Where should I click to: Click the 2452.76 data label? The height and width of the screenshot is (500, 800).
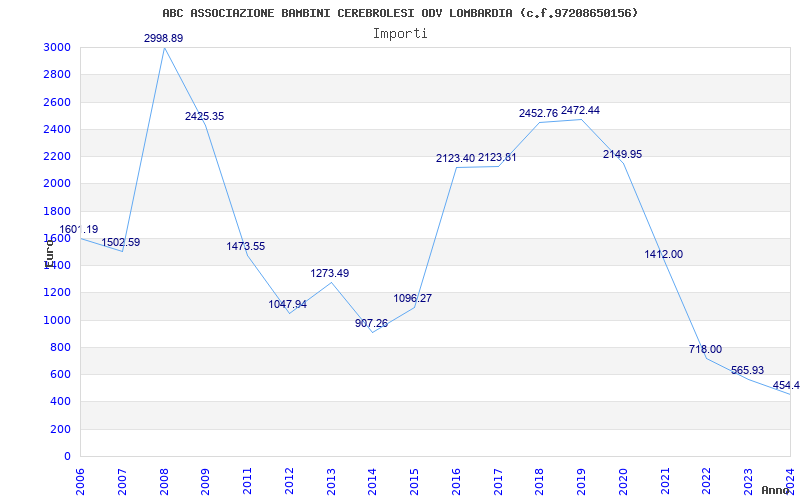(x=538, y=114)
